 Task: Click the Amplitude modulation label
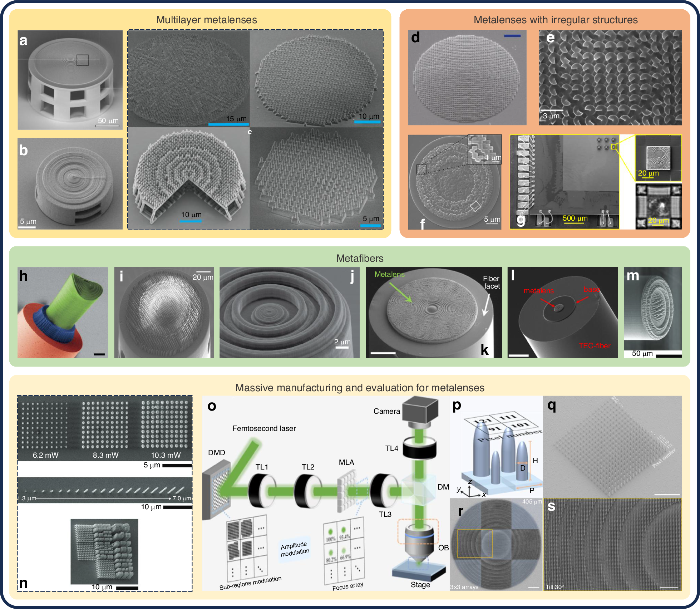pos(295,549)
